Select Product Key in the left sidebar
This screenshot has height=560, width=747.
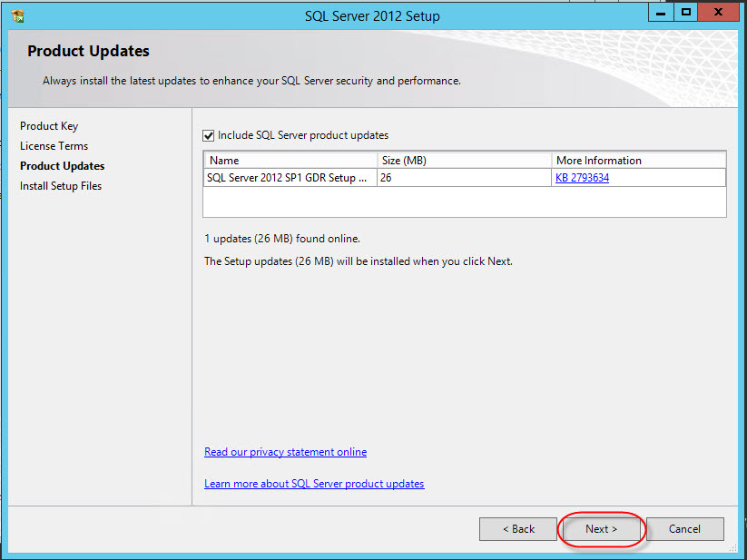[48, 125]
